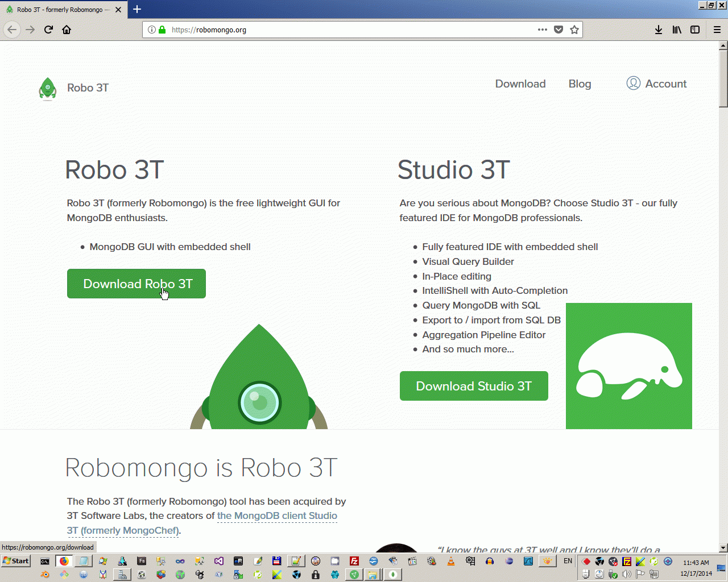This screenshot has width=728, height=582.
Task: Open the red FileZilla taskbar icon
Action: (354, 561)
